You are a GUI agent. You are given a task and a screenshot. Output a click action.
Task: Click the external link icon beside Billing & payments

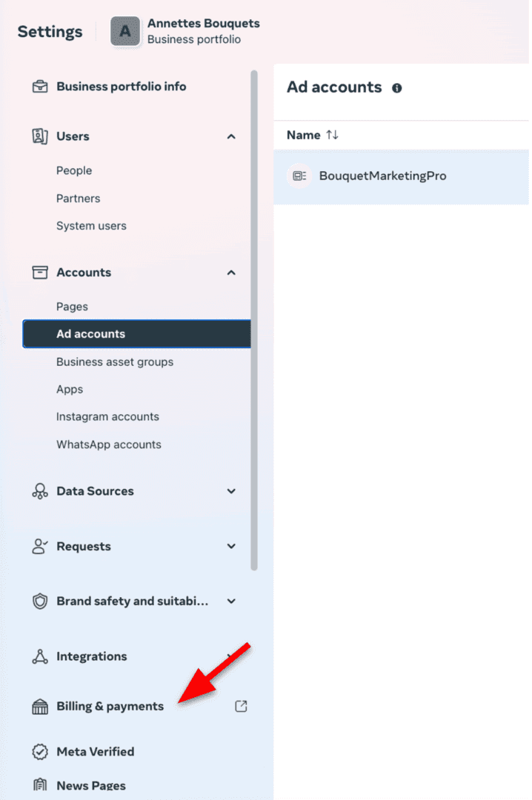(241, 706)
